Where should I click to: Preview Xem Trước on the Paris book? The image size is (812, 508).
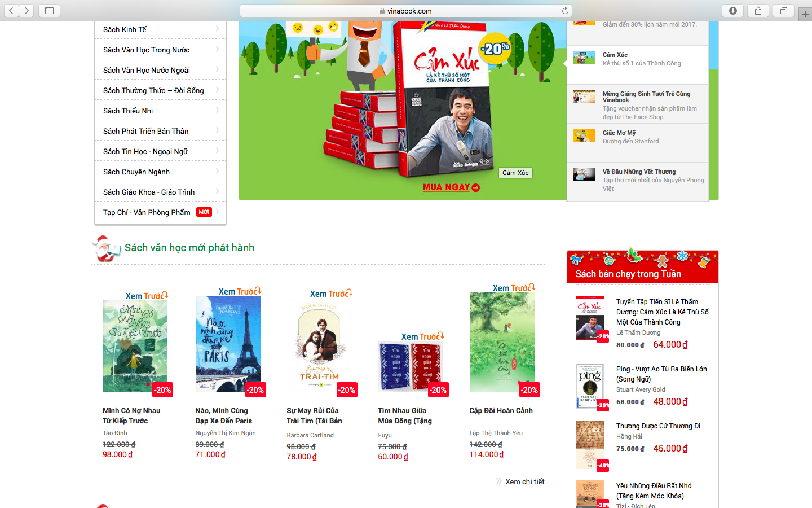pyautogui.click(x=240, y=291)
